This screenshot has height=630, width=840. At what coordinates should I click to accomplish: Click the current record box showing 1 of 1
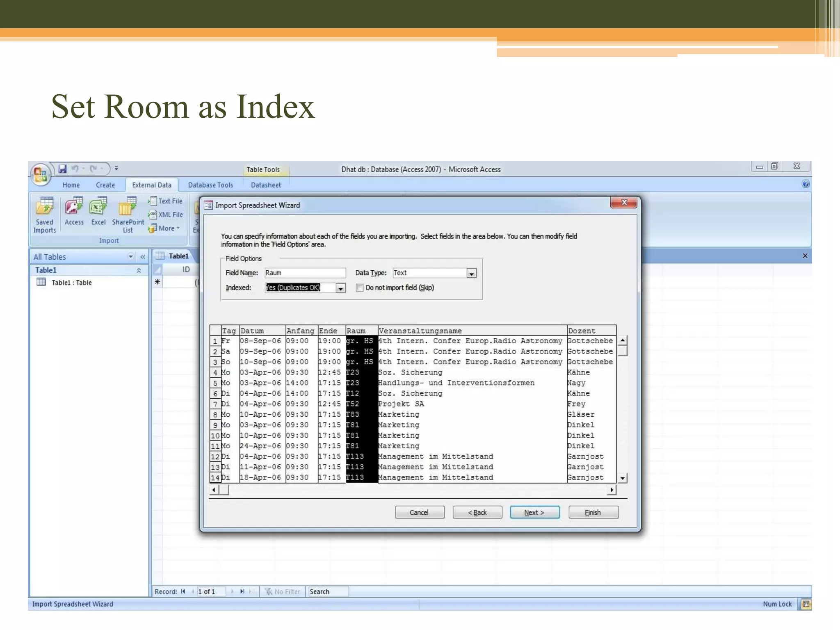tap(211, 591)
